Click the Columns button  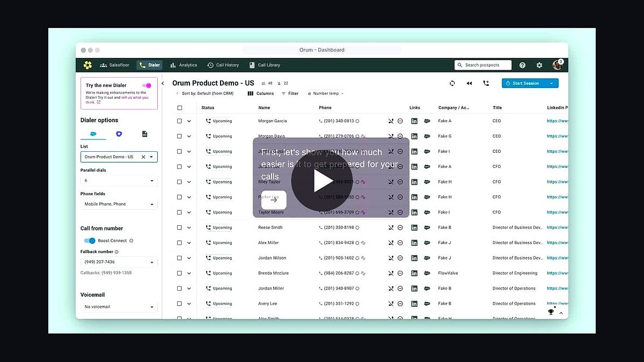pyautogui.click(x=261, y=93)
